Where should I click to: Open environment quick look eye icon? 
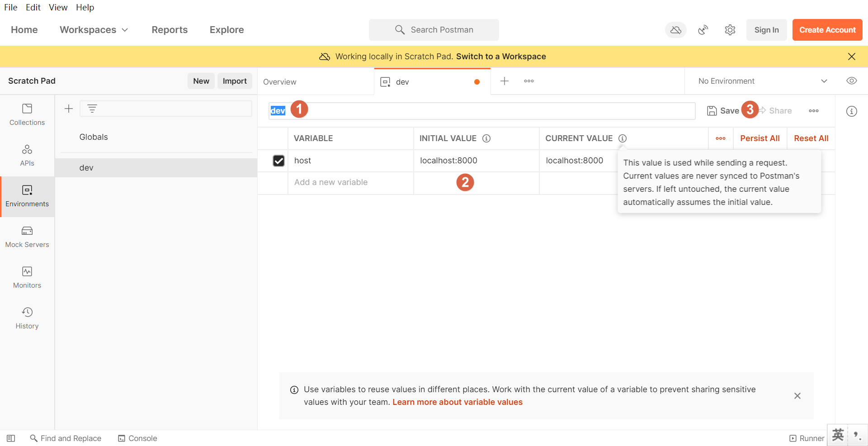click(x=851, y=81)
